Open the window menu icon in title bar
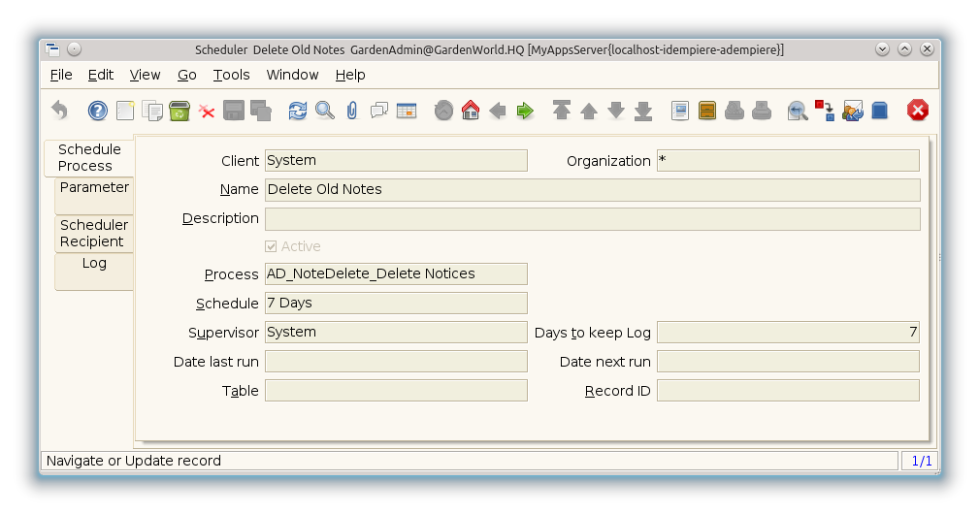The image size is (980, 514). (52, 49)
